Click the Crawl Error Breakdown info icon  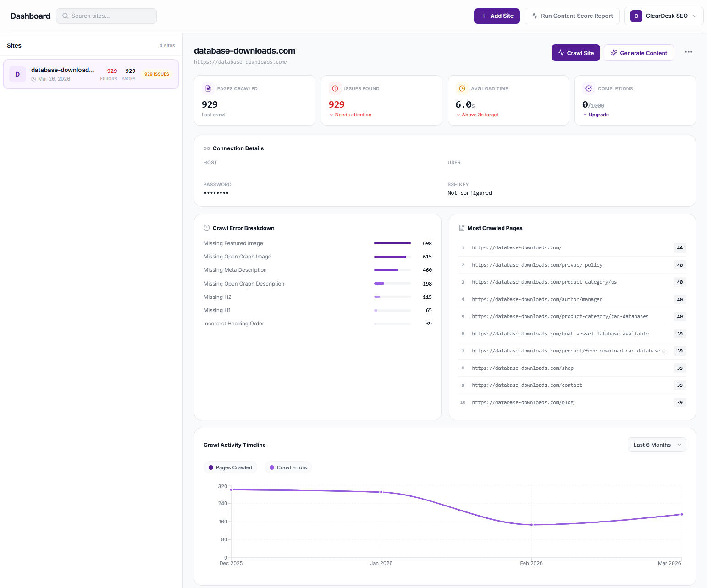pos(207,228)
